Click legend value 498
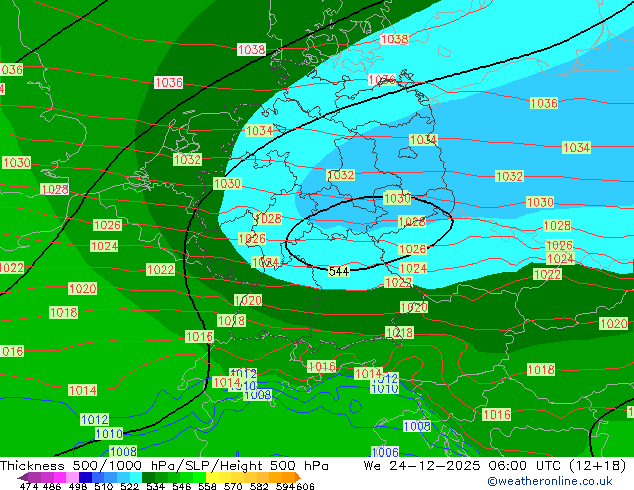This screenshot has width=634, height=490. click(78, 486)
